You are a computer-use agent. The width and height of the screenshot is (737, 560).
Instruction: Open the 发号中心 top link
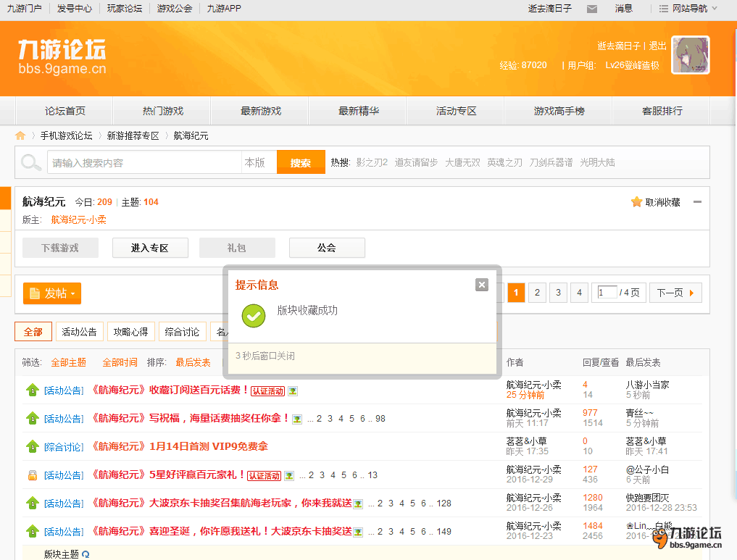[74, 9]
